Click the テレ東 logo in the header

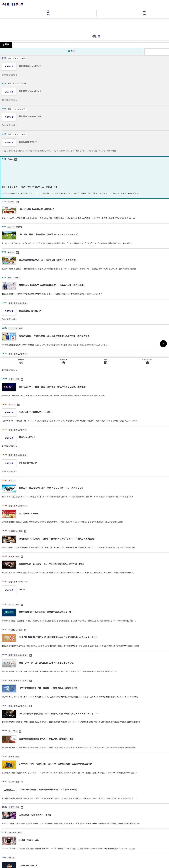pyautogui.click(x=6, y=4)
